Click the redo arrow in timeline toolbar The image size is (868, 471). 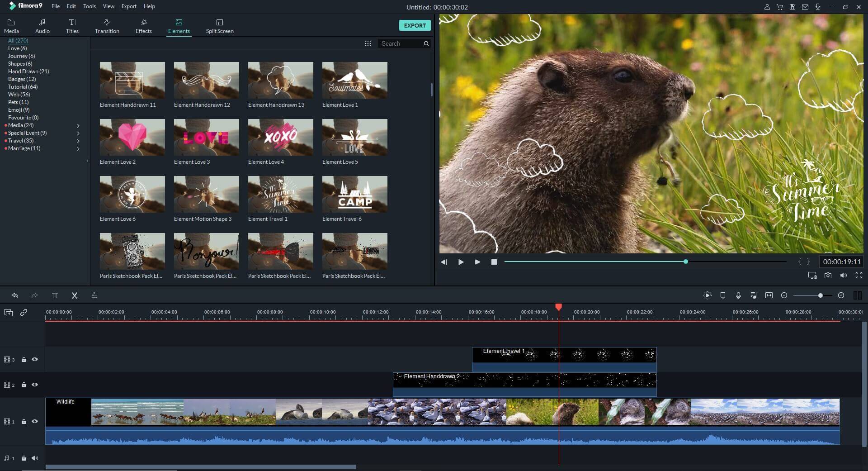point(34,295)
